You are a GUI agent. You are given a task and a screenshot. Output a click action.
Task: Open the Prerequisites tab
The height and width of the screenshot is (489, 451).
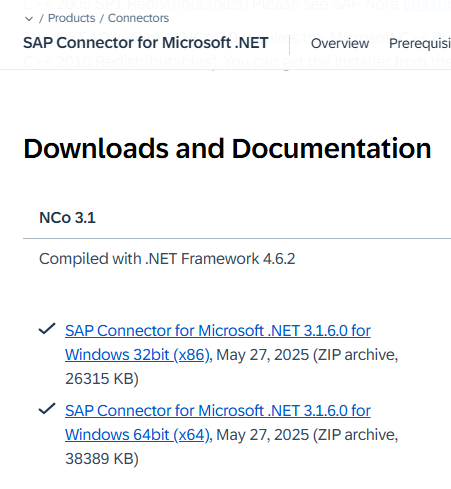(420, 43)
